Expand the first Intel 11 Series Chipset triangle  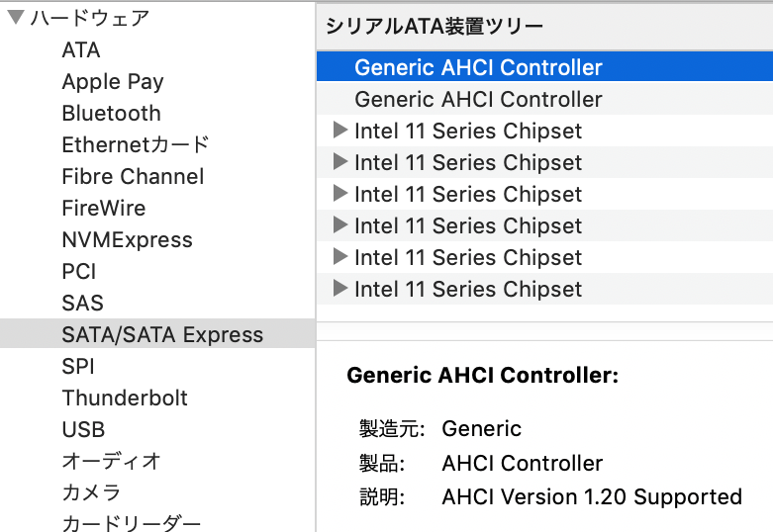click(x=340, y=131)
